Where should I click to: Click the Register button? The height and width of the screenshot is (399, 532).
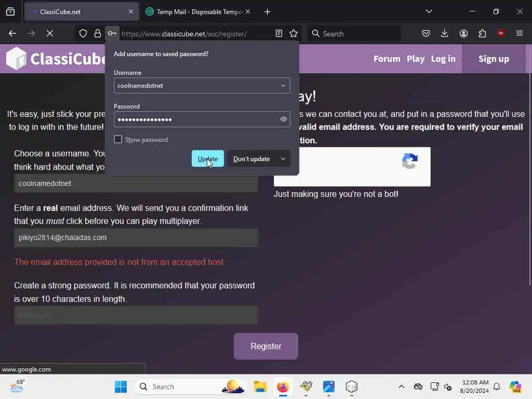266,346
